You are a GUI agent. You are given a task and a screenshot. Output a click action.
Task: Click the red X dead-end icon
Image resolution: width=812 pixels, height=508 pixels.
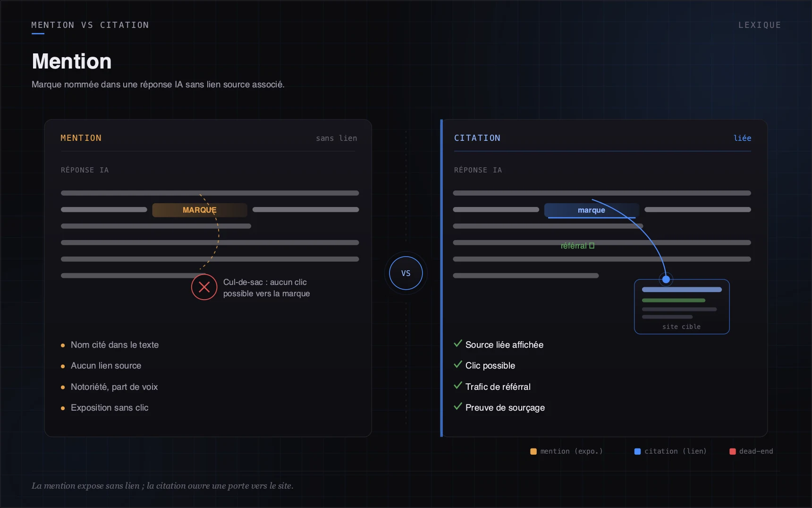pos(204,287)
